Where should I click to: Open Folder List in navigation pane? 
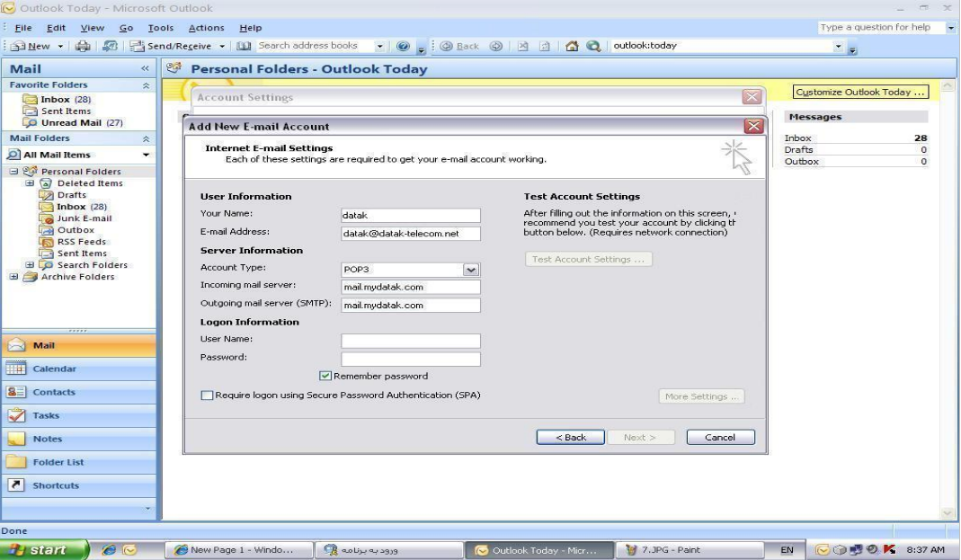tap(79, 462)
